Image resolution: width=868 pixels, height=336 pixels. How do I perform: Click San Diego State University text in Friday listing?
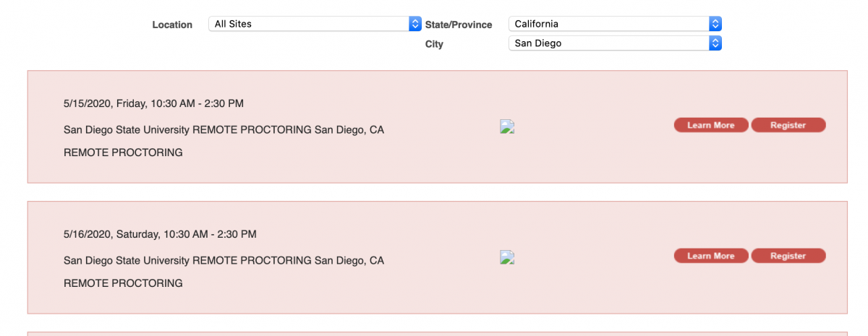pyautogui.click(x=127, y=130)
